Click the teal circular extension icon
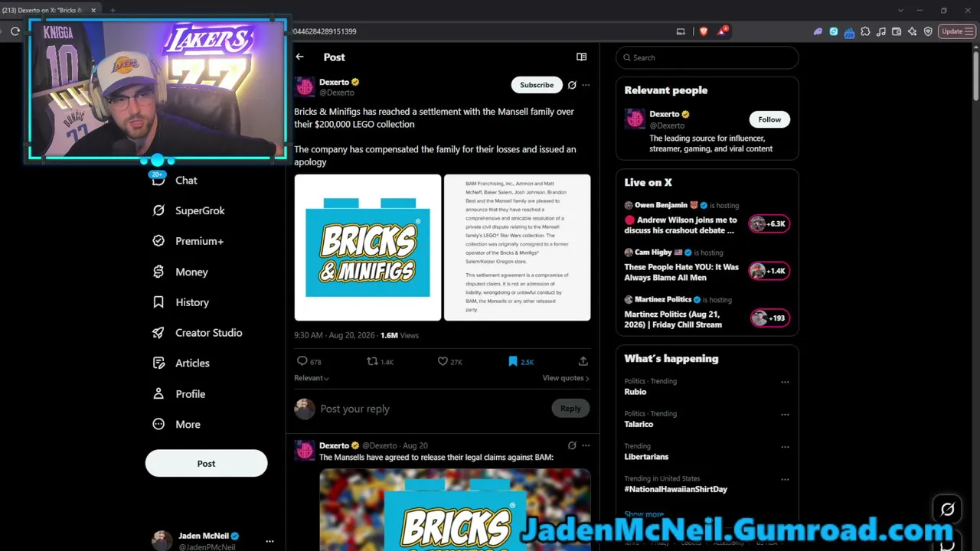The image size is (980, 551). point(834,31)
